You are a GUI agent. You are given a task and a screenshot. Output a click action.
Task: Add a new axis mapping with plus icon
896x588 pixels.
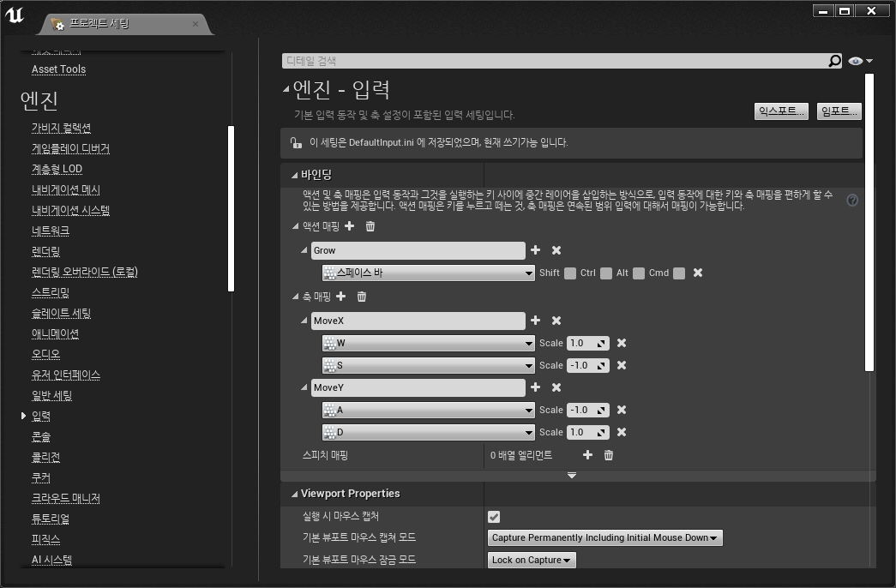tap(340, 296)
